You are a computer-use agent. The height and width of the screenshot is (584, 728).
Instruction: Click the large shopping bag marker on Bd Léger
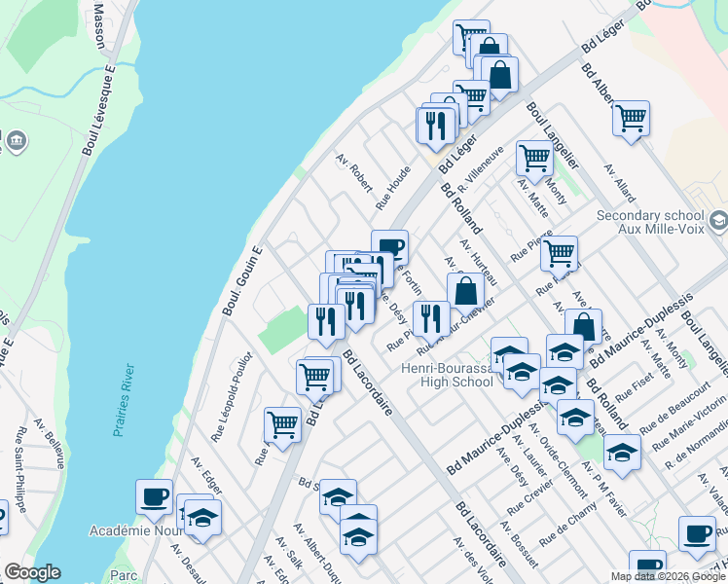(499, 76)
